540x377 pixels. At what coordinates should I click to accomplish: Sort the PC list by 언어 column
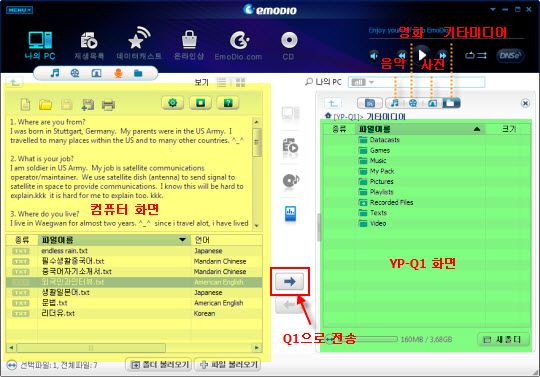[x=226, y=240]
